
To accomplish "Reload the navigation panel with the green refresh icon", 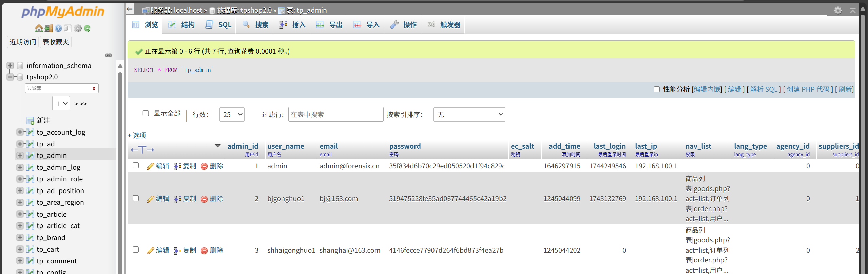I will point(87,28).
